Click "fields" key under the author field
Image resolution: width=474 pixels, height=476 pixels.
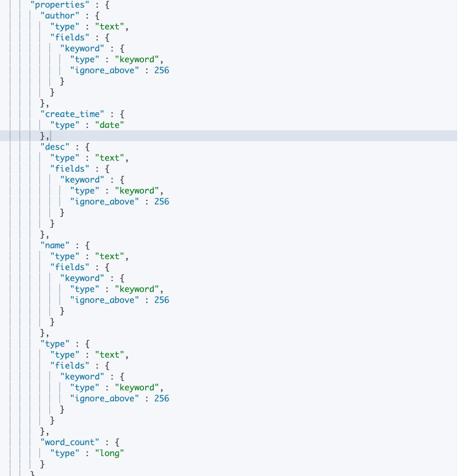(69, 37)
